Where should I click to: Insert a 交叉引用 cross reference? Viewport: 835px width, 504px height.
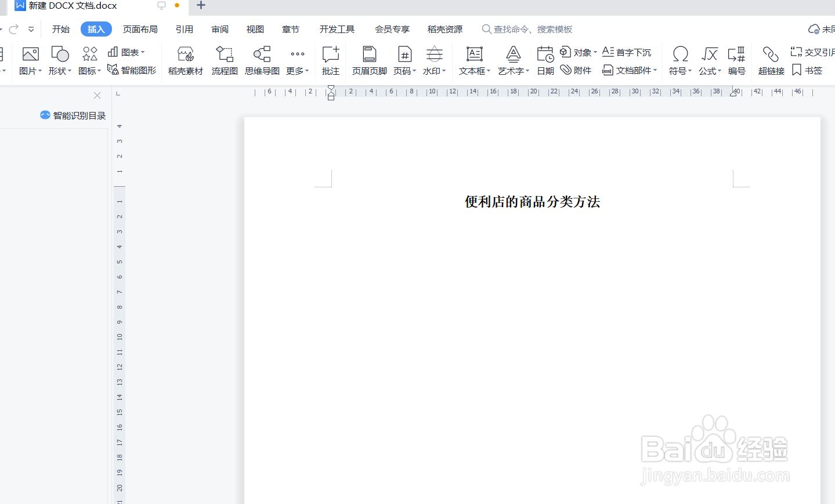(x=812, y=52)
